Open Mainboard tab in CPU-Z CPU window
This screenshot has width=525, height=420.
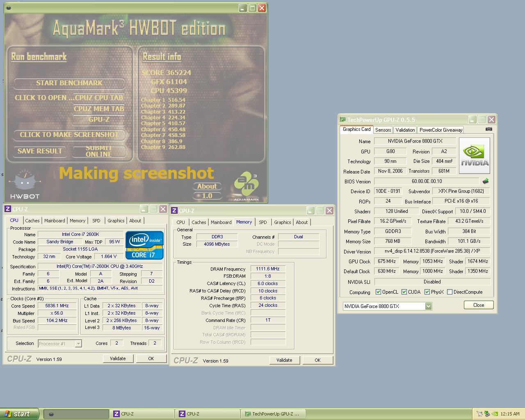tap(55, 221)
